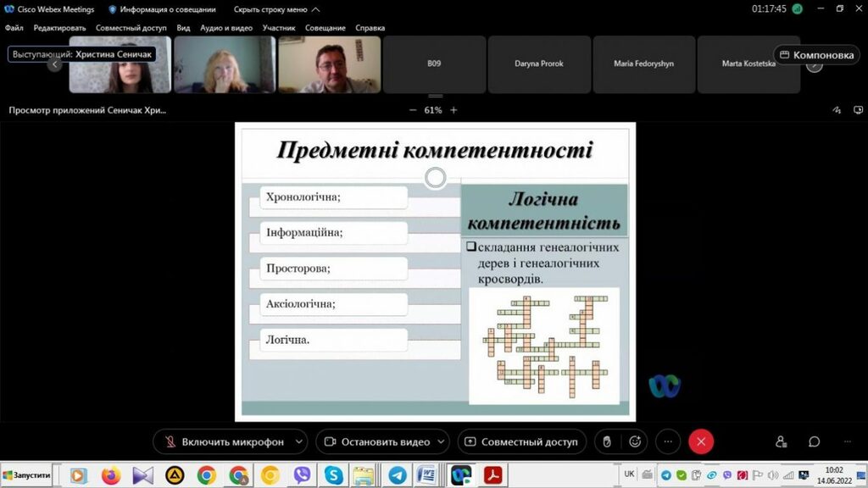
Task: Collapse menu bar via Скрыть строку меню
Action: click(x=277, y=9)
